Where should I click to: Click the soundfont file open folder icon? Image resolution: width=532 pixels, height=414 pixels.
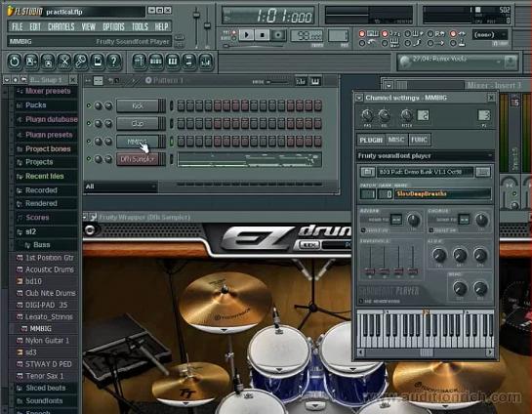[x=367, y=172]
